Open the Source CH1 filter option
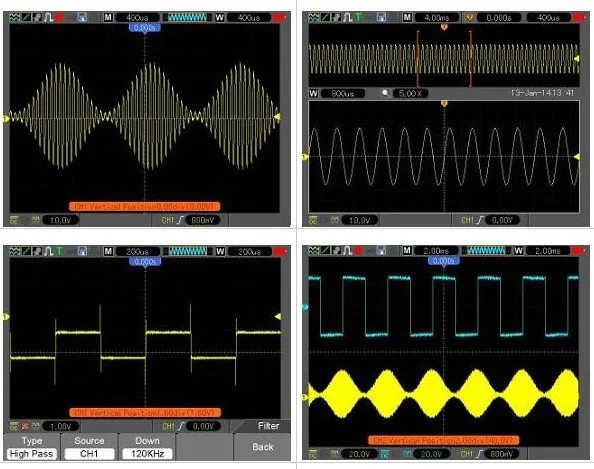This screenshot has width=594, height=469. coord(89,447)
